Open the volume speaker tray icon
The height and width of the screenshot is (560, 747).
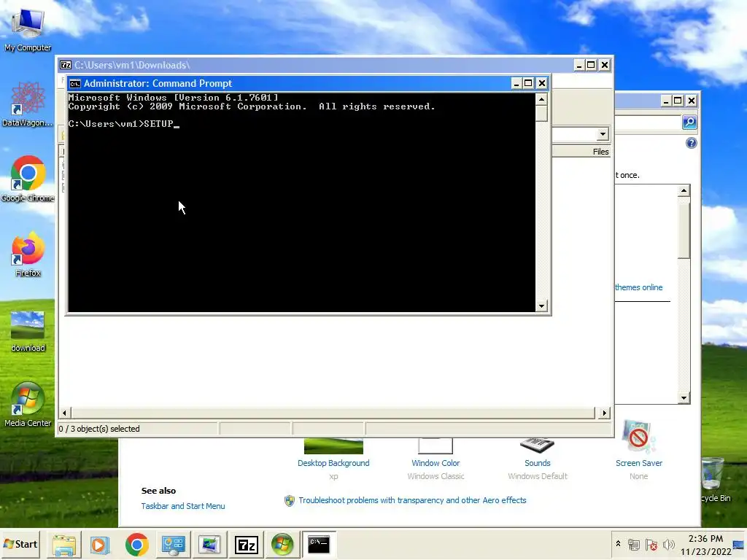pos(669,544)
